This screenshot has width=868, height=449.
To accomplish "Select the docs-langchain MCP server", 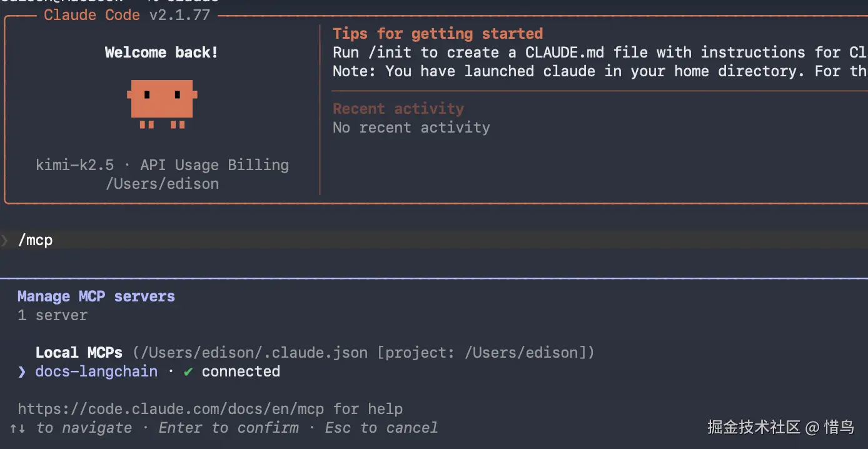I will point(96,371).
